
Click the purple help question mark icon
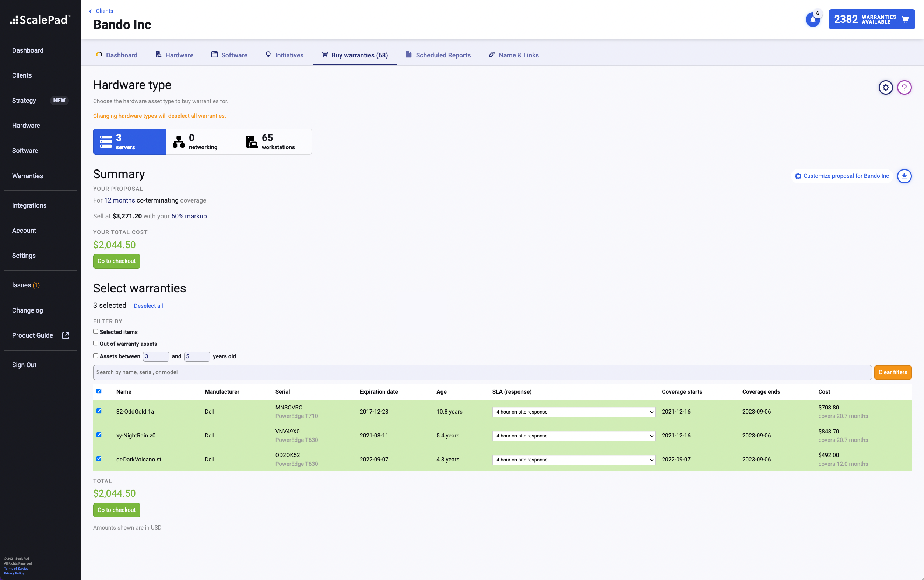904,88
